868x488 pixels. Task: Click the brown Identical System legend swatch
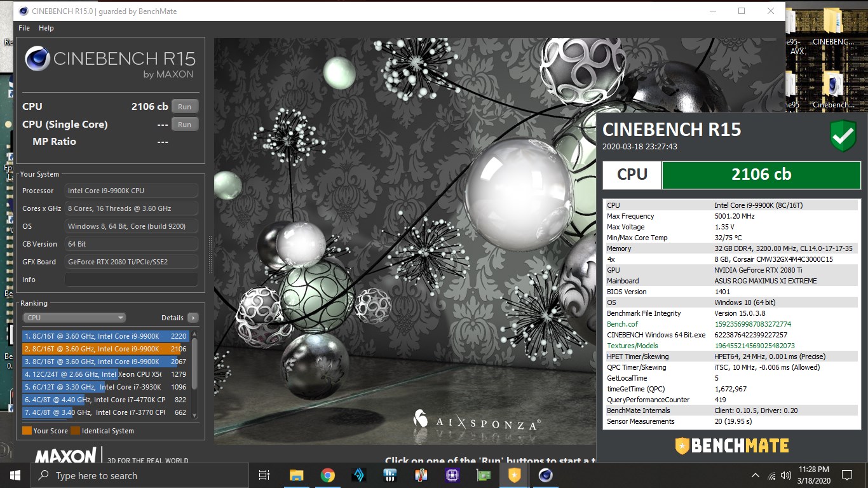click(75, 431)
